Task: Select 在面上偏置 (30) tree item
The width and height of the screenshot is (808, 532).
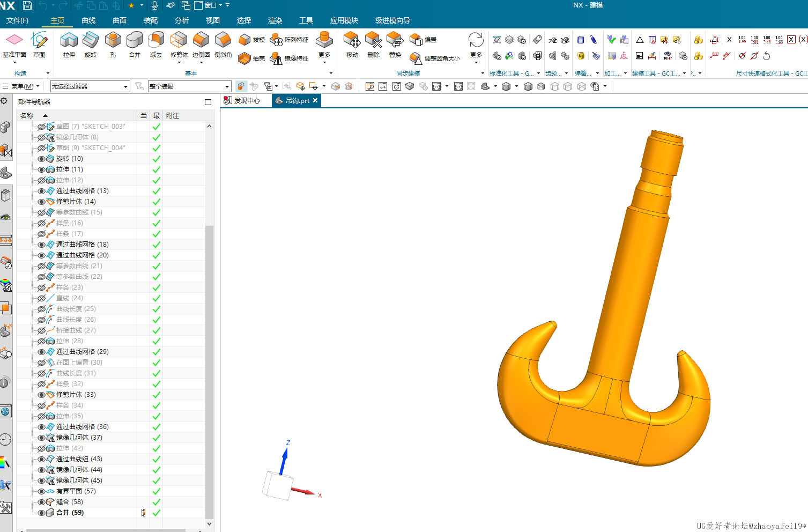Action: [79, 363]
